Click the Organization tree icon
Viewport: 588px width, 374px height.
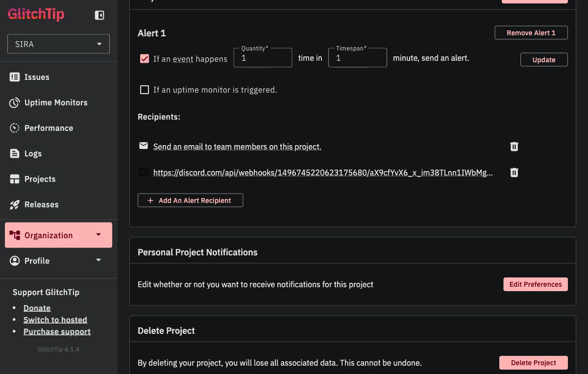pyautogui.click(x=15, y=235)
